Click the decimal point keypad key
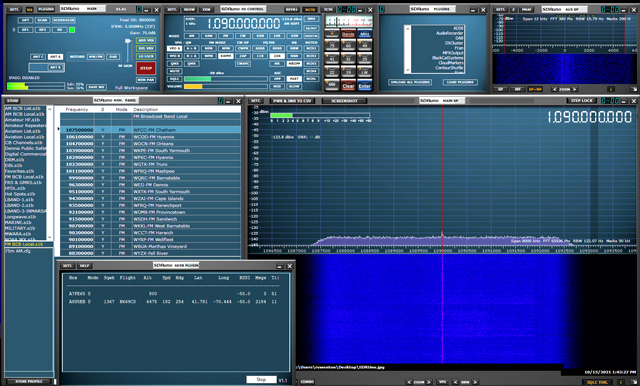 pos(332,34)
